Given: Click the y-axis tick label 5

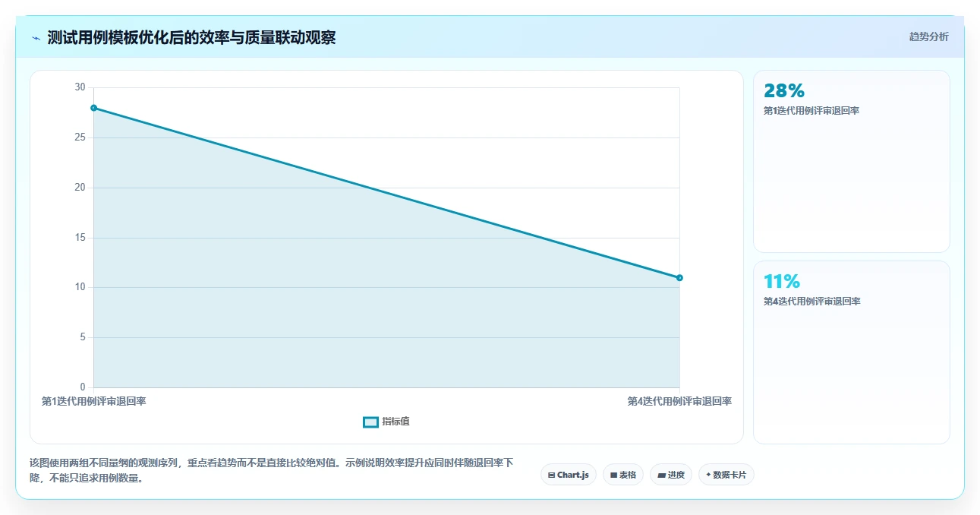Looking at the screenshot, I should [x=83, y=337].
